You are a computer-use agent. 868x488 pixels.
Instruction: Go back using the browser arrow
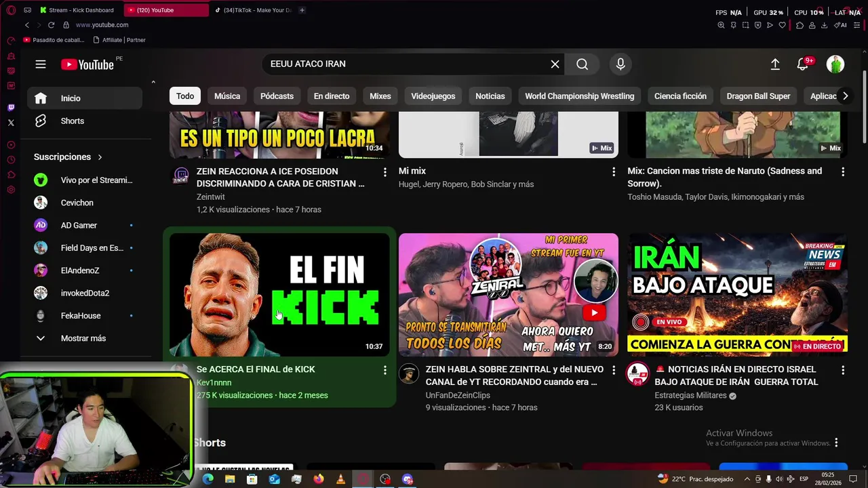(26, 25)
